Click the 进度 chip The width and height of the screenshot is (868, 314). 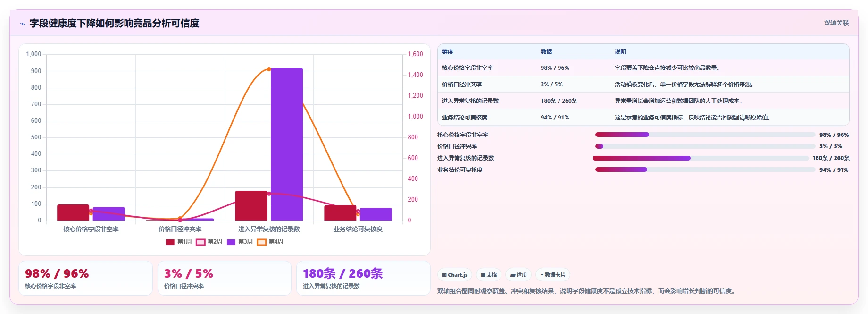[x=518, y=275]
